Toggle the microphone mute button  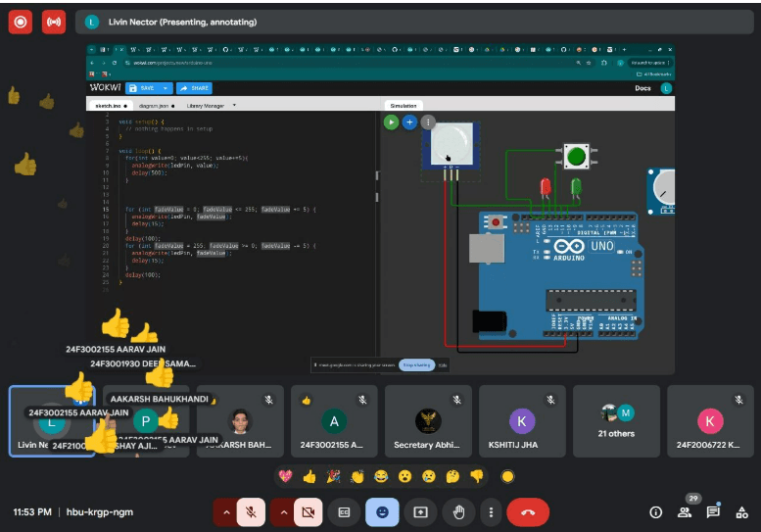251,512
